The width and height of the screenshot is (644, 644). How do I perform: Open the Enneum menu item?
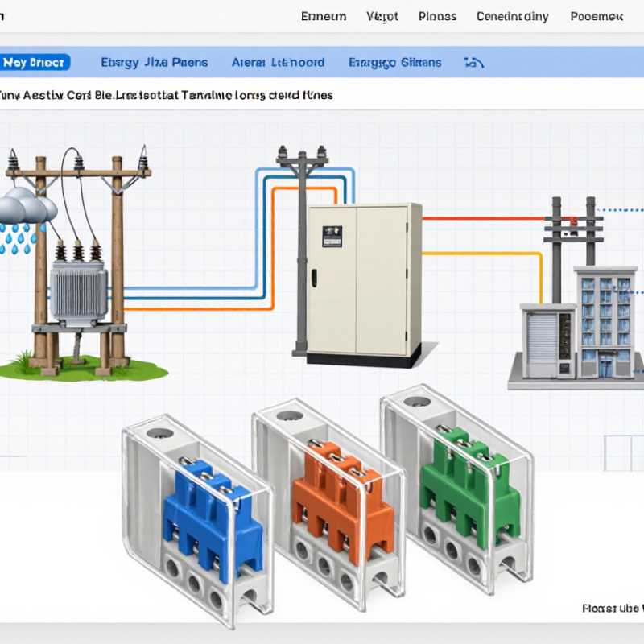point(324,16)
